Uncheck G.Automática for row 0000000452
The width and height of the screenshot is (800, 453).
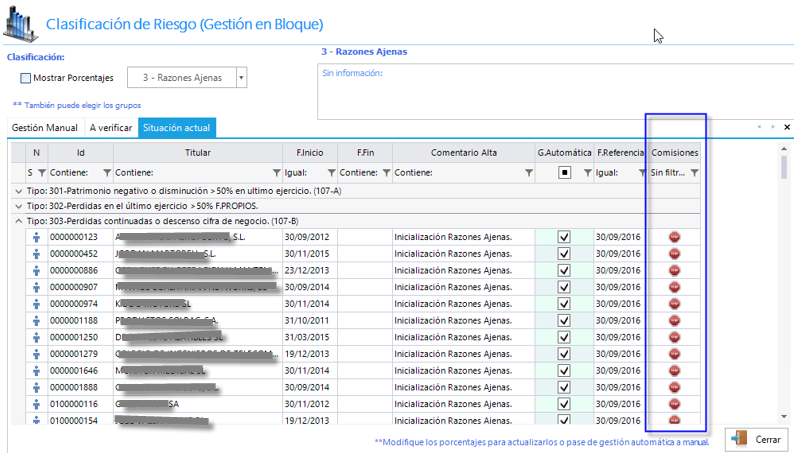pos(564,254)
